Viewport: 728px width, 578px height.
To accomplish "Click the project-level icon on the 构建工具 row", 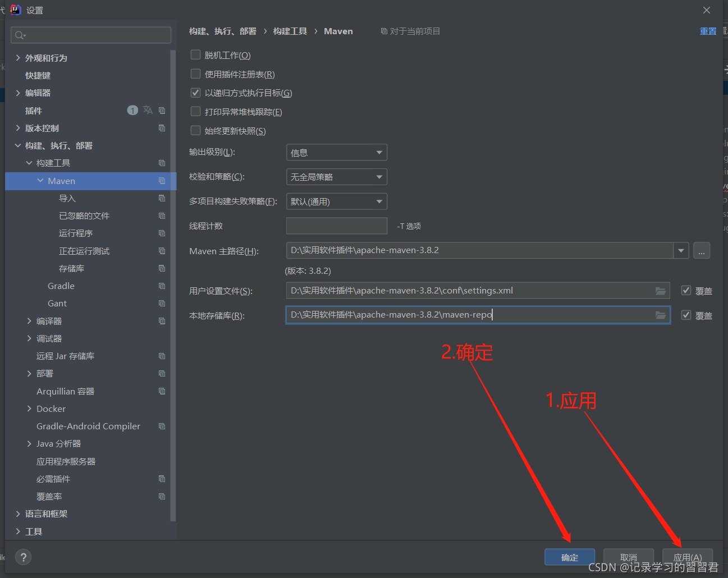I will pos(162,163).
